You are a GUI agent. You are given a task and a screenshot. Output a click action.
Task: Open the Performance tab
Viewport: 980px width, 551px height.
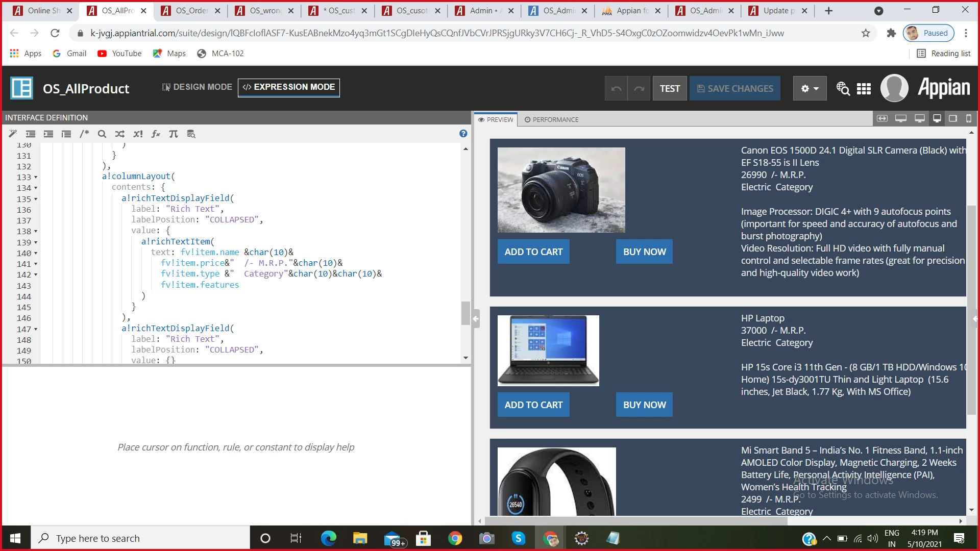point(551,119)
